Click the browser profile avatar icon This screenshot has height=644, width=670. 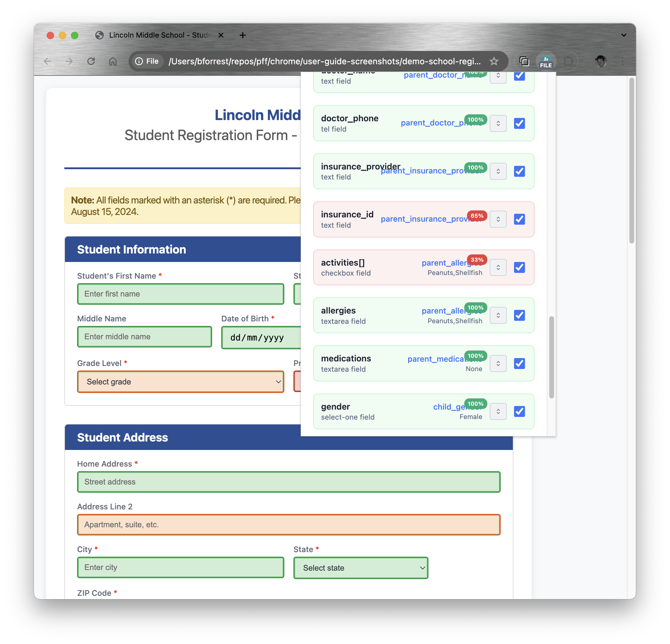click(x=601, y=61)
